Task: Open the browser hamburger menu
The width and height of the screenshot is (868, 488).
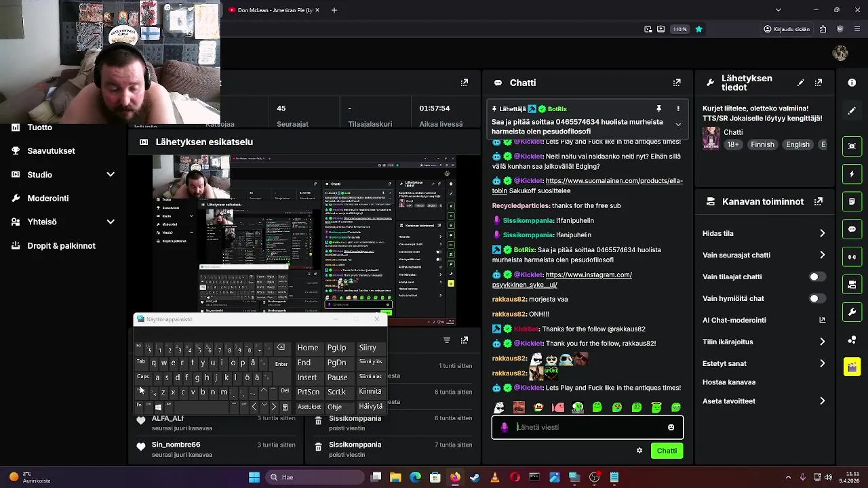Action: (858, 29)
